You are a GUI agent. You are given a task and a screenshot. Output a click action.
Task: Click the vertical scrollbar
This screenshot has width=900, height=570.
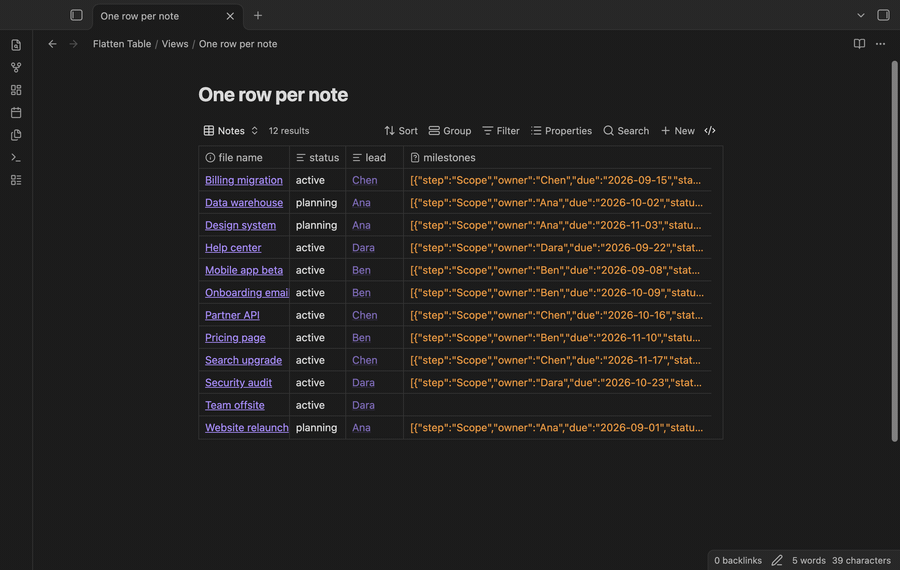click(x=894, y=251)
